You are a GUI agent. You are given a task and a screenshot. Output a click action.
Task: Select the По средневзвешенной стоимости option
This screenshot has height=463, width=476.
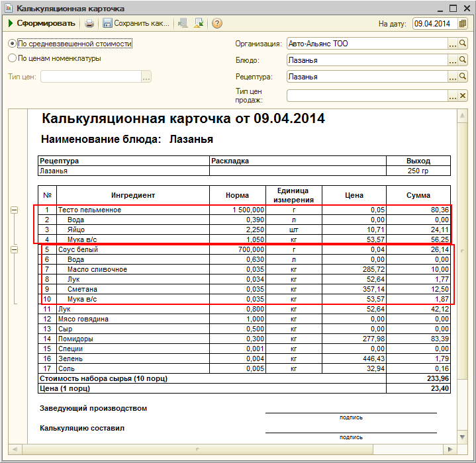12,44
